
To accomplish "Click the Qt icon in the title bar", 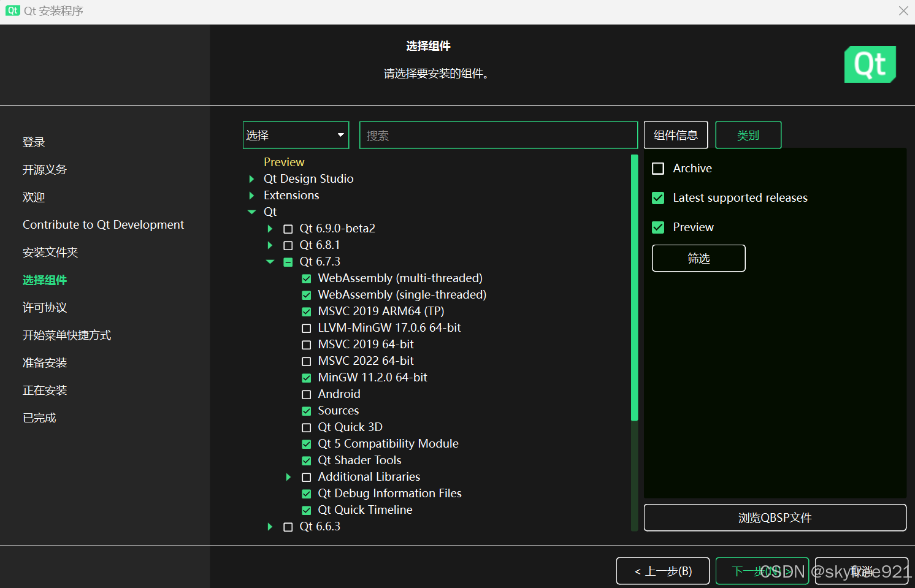I will (12, 10).
